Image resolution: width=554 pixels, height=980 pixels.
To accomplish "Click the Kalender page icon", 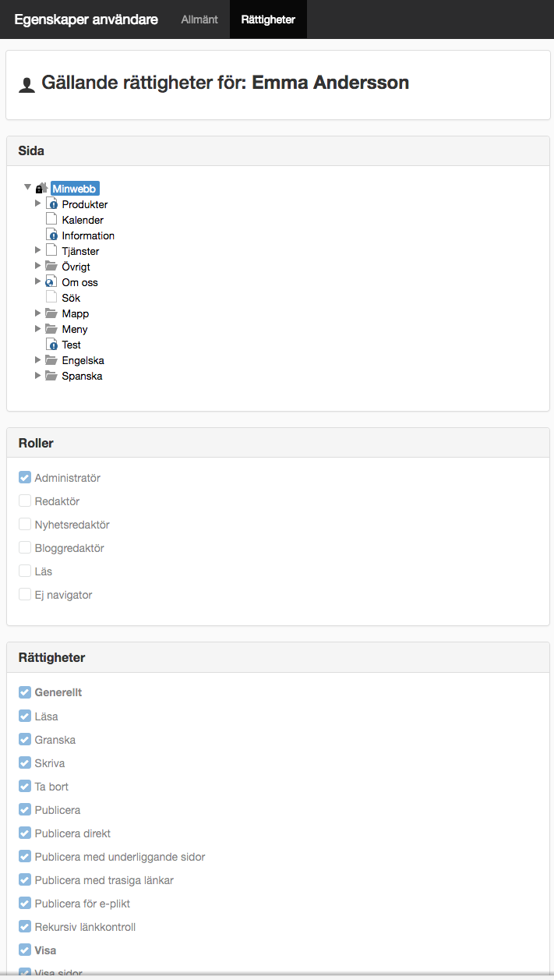I will pos(51,219).
